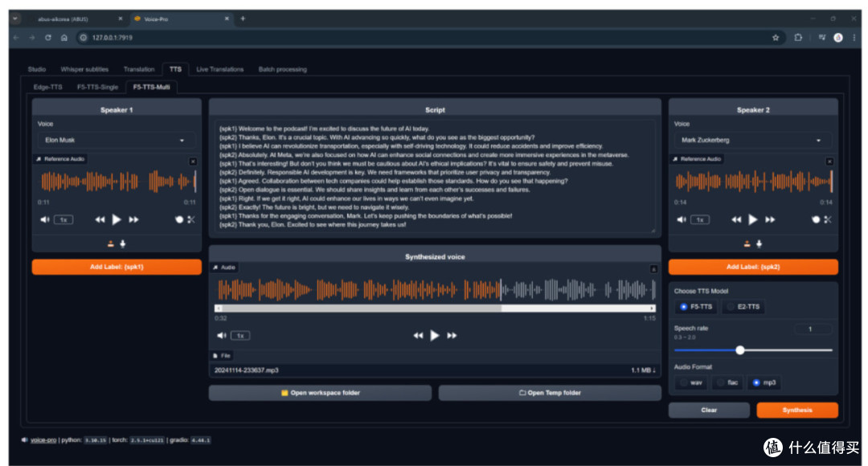Switch to Edge-TTS sub-tab
Viewport: 868px width, 466px height.
tap(47, 87)
